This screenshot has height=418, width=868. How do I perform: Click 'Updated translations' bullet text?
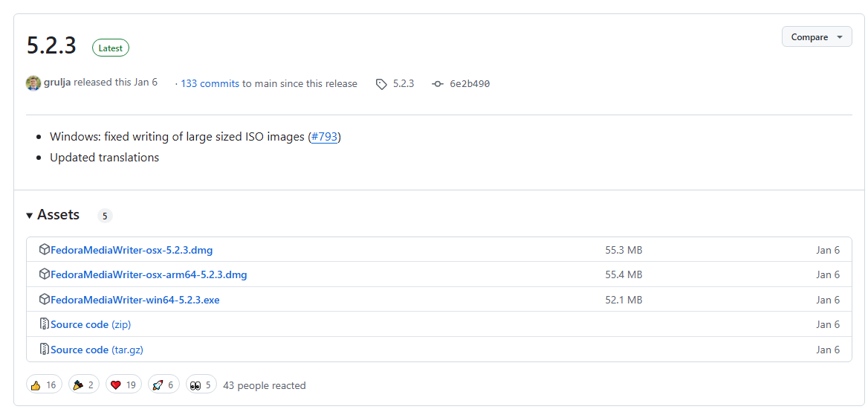tap(104, 158)
